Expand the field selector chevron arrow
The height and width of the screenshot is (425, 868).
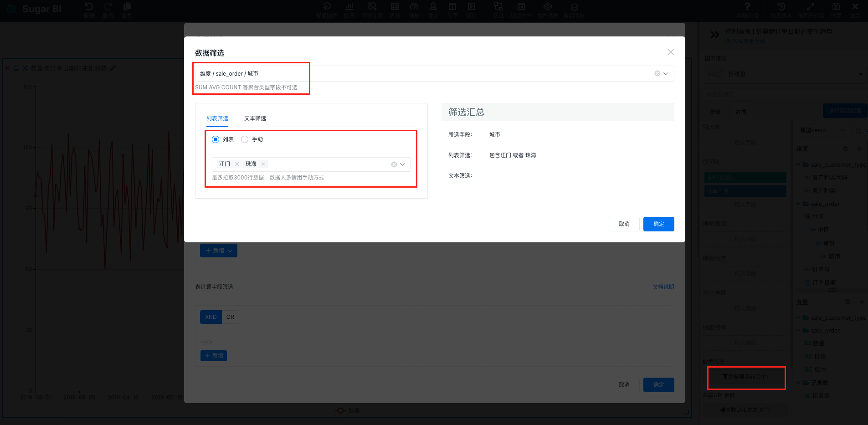(666, 74)
